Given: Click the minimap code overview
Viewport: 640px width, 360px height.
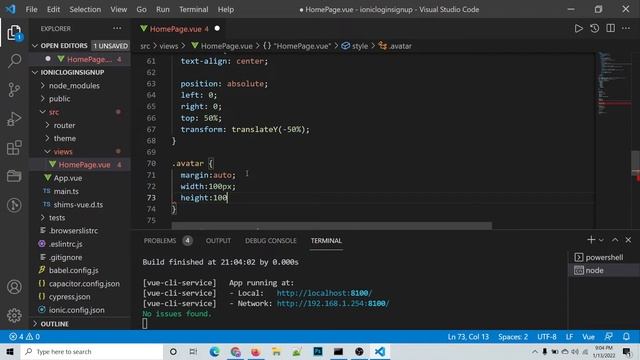Looking at the screenshot, I should [x=614, y=84].
